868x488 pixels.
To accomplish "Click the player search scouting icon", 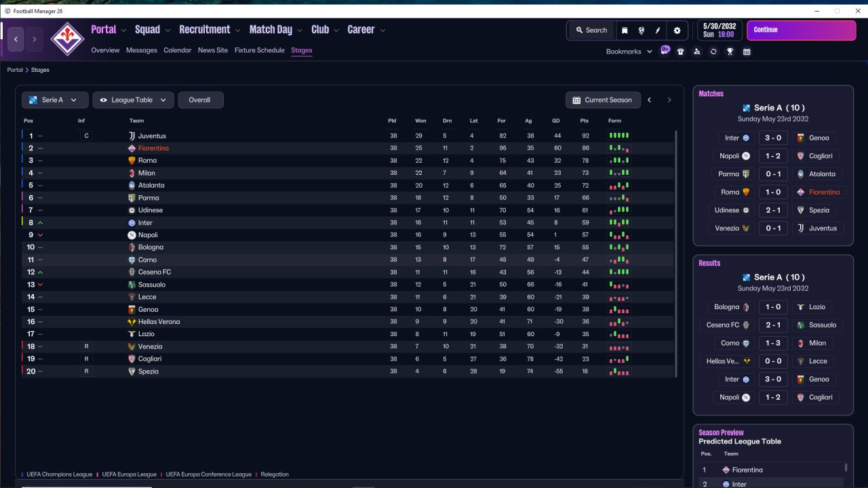I will (697, 52).
